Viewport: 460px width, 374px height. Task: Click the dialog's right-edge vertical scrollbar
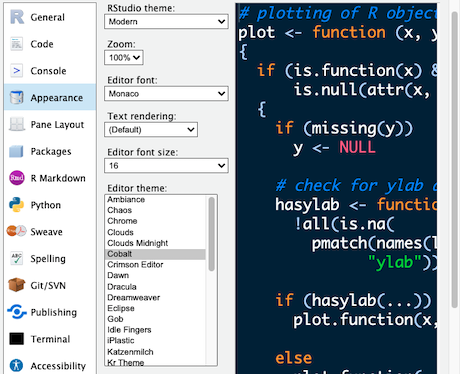click(454, 160)
